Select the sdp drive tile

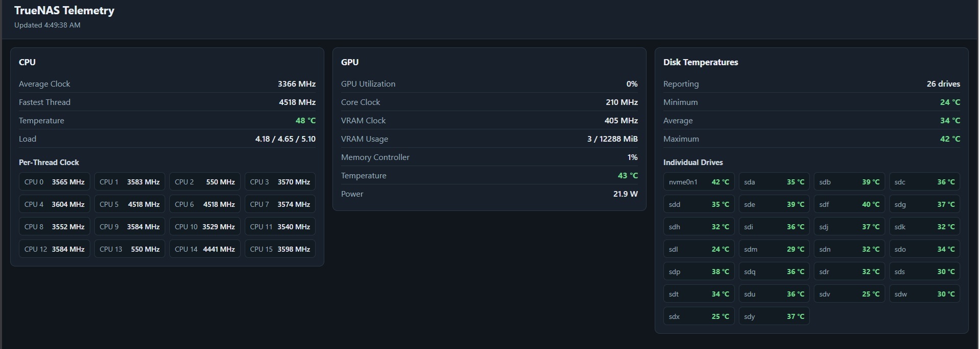click(699, 272)
